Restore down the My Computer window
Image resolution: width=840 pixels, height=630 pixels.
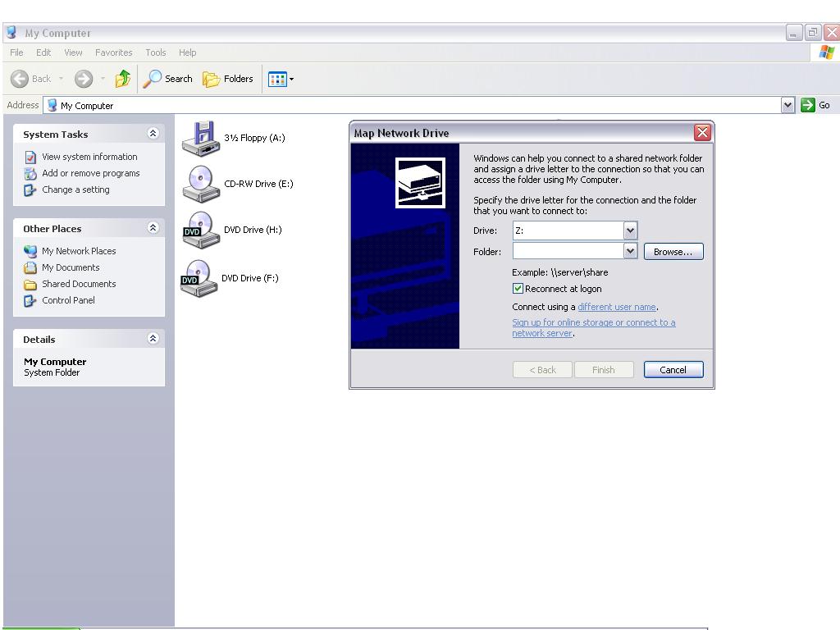click(813, 33)
